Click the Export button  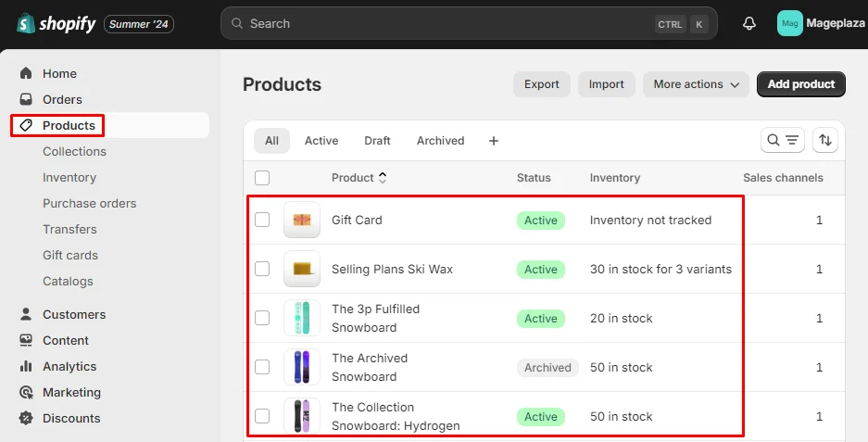click(541, 84)
